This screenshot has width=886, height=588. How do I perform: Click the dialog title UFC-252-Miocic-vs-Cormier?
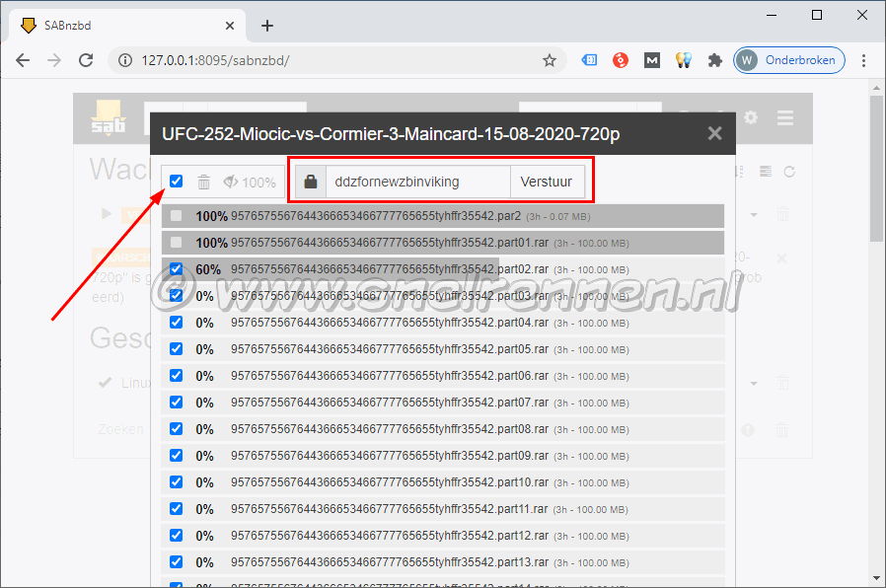pos(391,134)
